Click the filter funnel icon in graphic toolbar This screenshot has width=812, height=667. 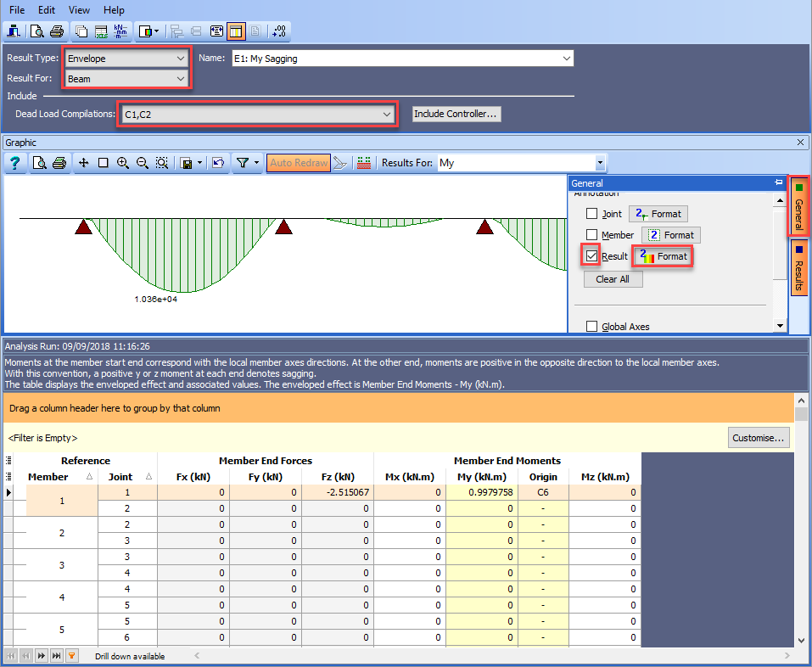243,163
